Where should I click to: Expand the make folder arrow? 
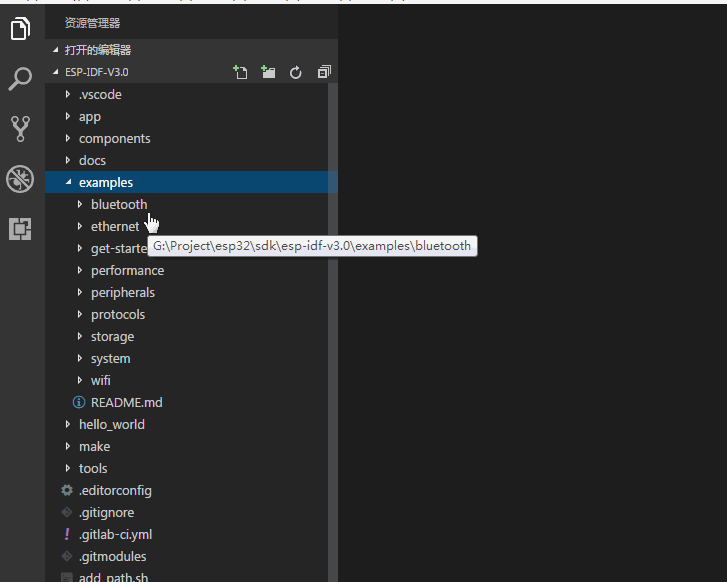click(x=68, y=446)
